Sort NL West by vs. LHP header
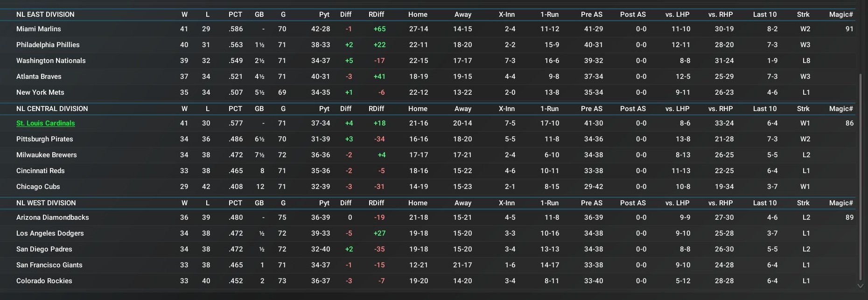Screen dimensions: 868x300 (677, 203)
